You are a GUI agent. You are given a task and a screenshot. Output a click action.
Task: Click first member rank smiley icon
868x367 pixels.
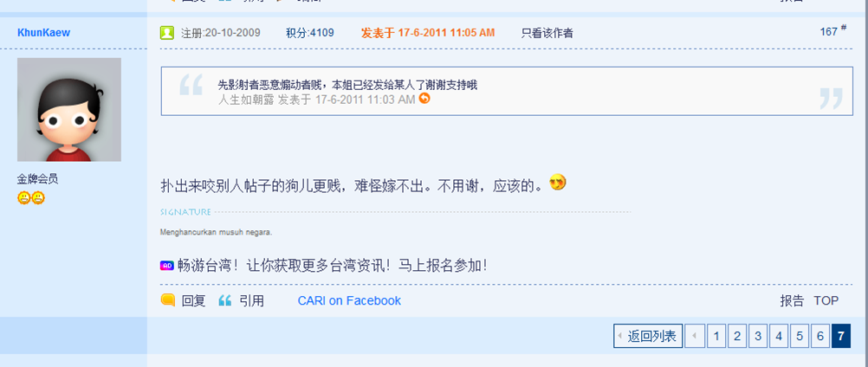23,197
